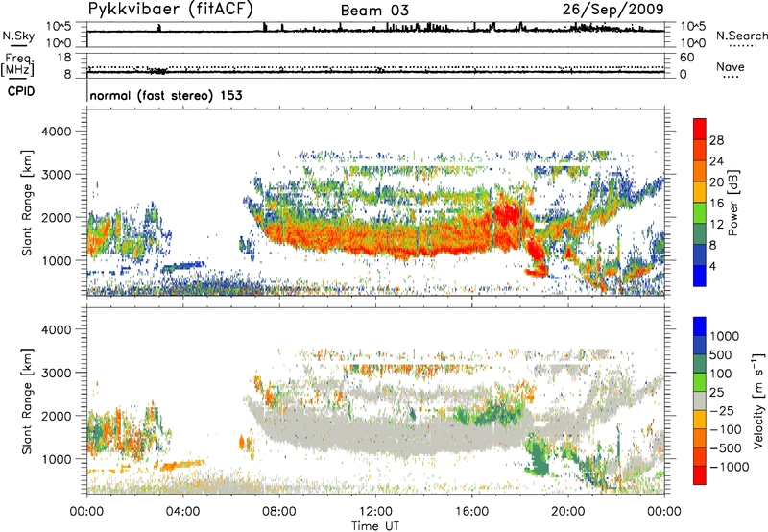Click the 'normal (fast stereo) 153' text
This screenshot has height=532, width=768.
(166, 95)
